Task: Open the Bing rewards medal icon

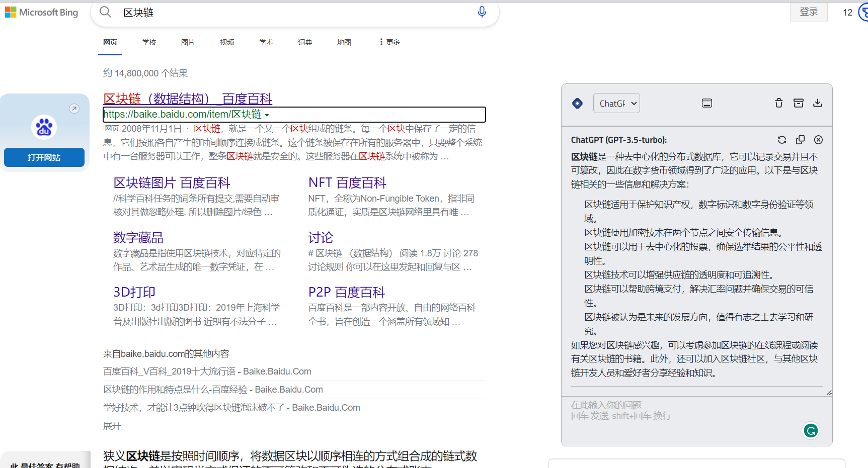Action: tap(863, 12)
